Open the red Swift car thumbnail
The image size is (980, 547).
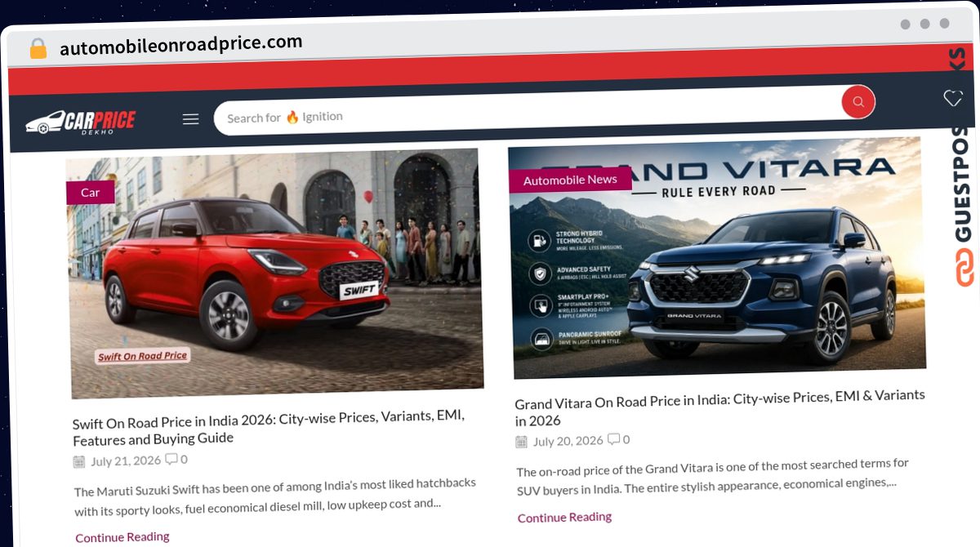pos(274,273)
